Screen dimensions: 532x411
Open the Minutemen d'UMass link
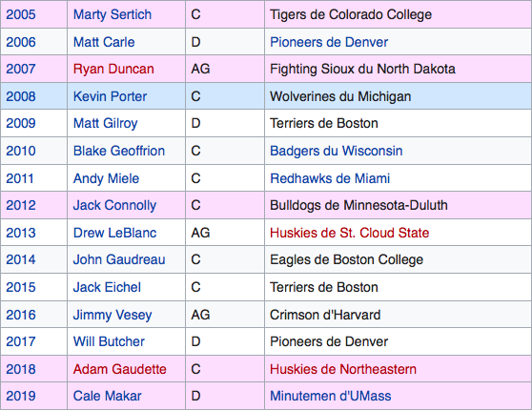[331, 396]
